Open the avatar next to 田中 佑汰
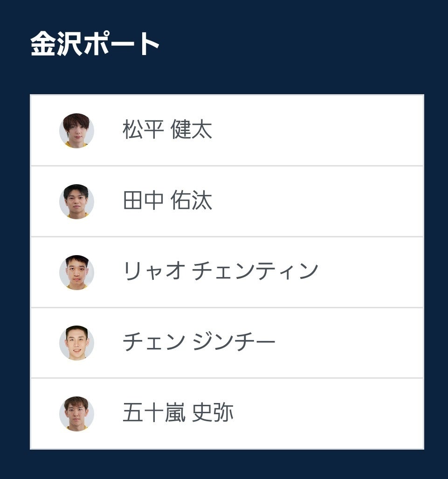Screen dimensions: 448x479 [x=76, y=201]
